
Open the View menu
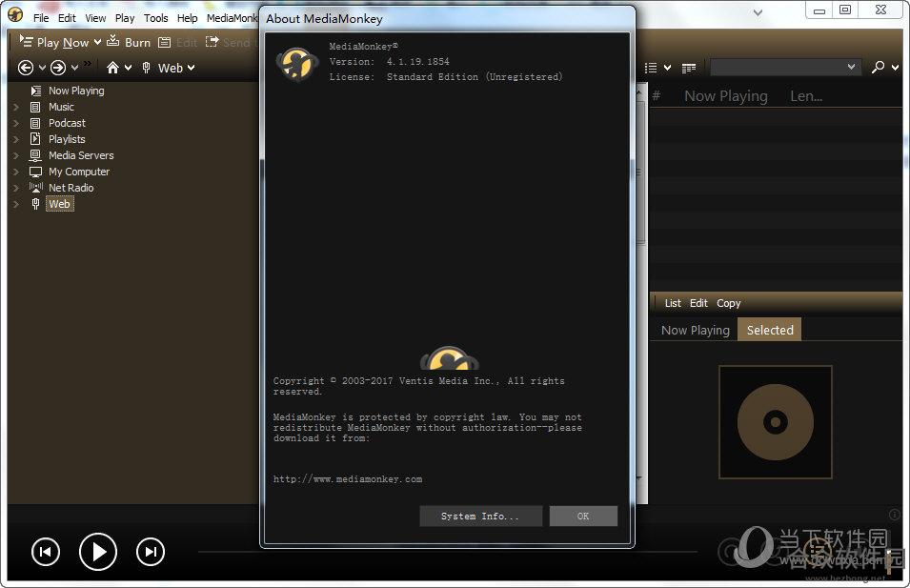coord(95,18)
